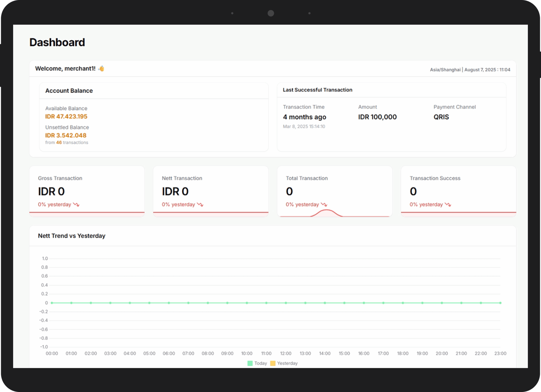Viewport: 541px width, 392px height.
Task: Click Total Transaction downtrend arrow icon
Action: pos(324,204)
